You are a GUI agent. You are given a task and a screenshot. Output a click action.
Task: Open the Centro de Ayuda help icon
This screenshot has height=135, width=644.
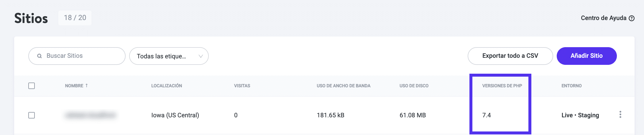pyautogui.click(x=632, y=18)
